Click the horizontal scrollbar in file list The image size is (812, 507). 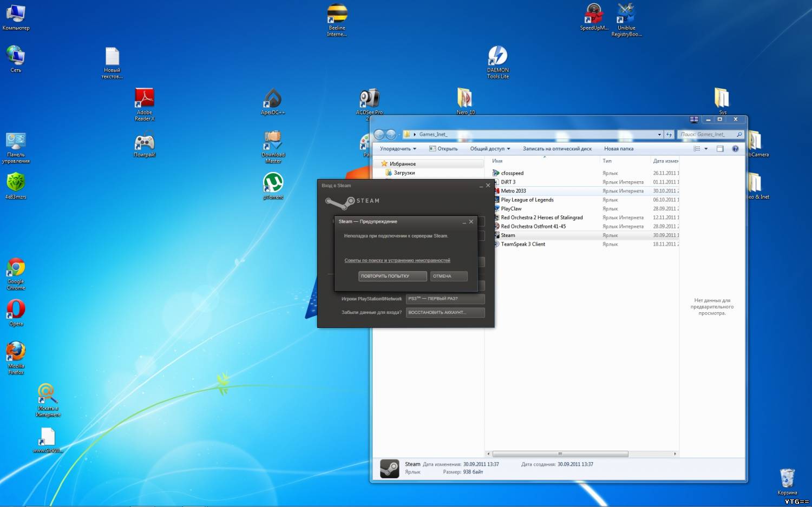coord(560,454)
